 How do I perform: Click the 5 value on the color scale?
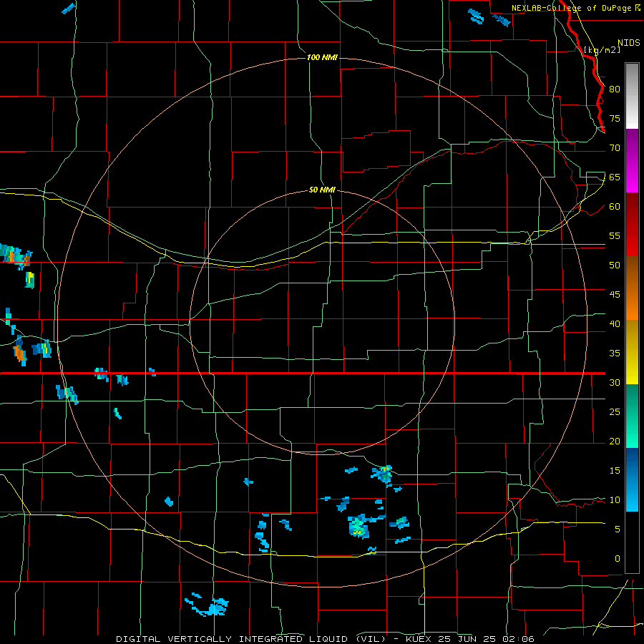click(x=618, y=530)
